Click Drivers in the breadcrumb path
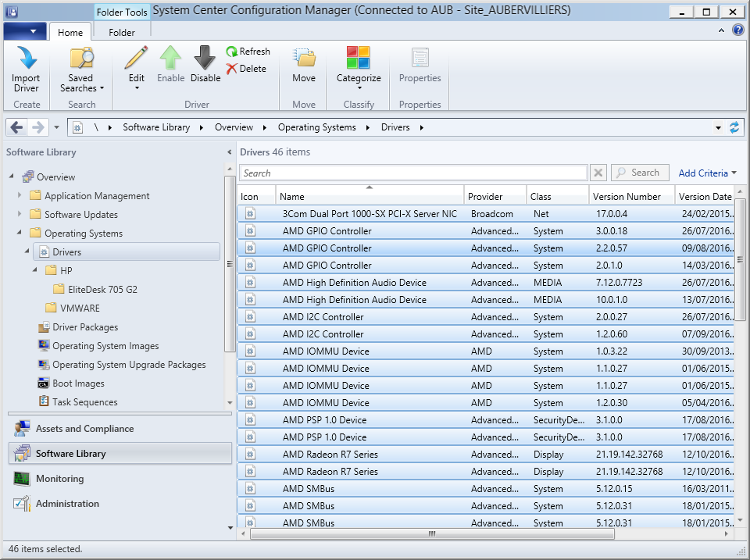Image resolution: width=750 pixels, height=560 pixels. (395, 127)
